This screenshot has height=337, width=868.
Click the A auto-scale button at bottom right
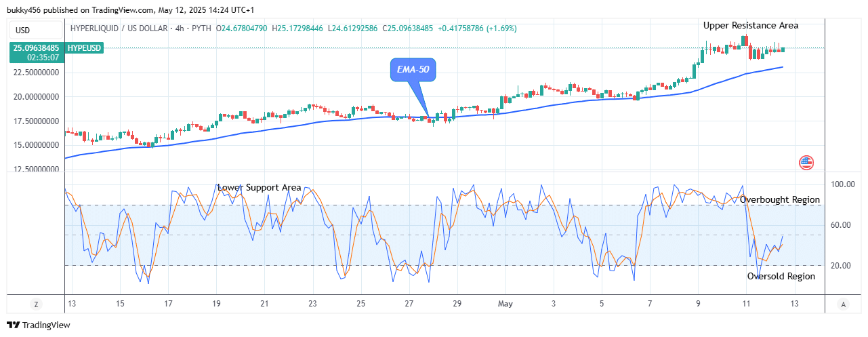point(842,304)
